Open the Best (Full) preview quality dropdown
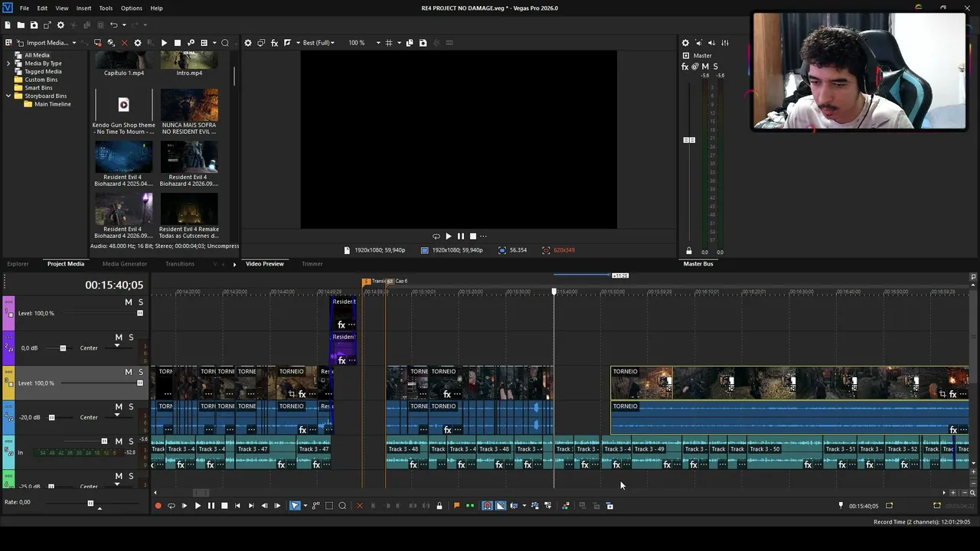The width and height of the screenshot is (980, 551). point(318,43)
